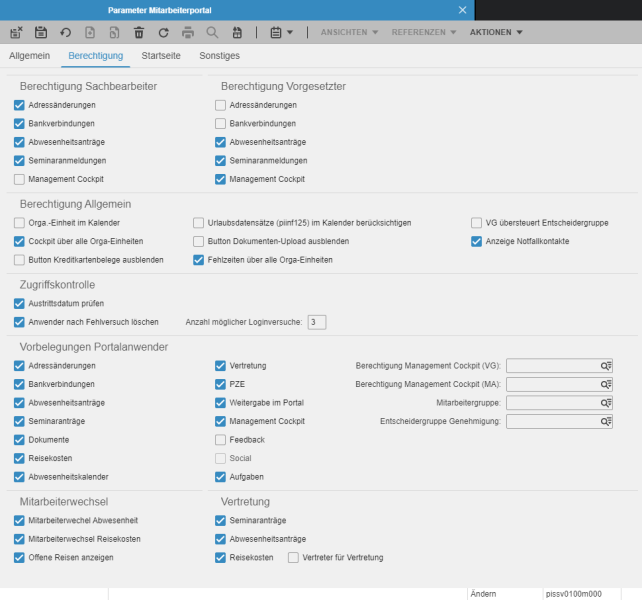Click the magnifier search icon

pyautogui.click(x=212, y=32)
